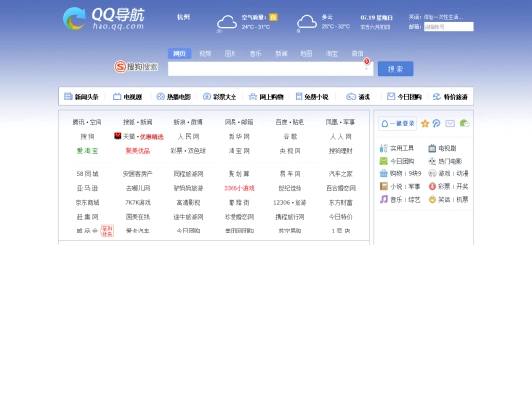The height and width of the screenshot is (399, 532).
Task: Switch to the 图片 search tab
Action: pos(230,53)
